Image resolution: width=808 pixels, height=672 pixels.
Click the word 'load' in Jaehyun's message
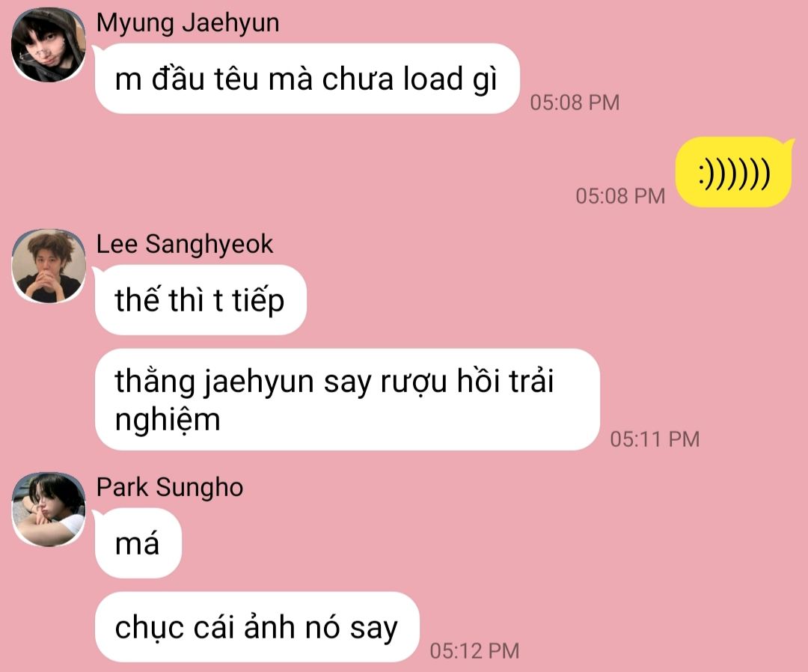click(433, 79)
